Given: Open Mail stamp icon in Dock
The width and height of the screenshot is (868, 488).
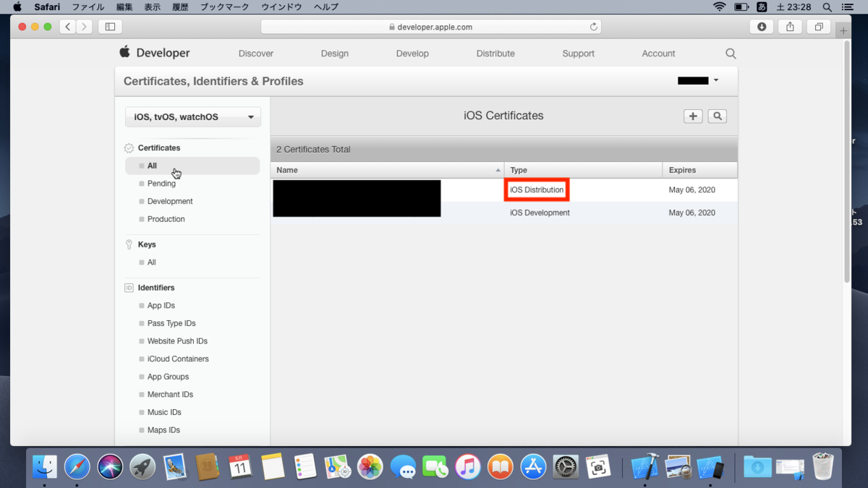Looking at the screenshot, I should click(x=175, y=468).
